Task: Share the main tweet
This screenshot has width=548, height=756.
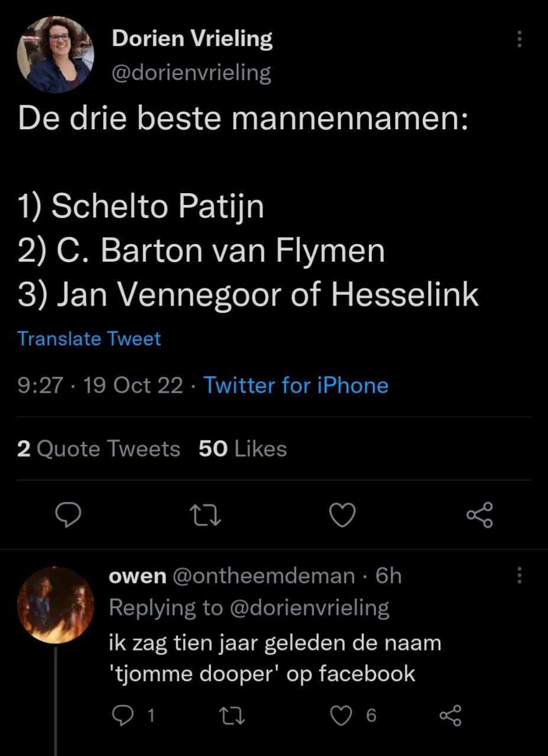Action: (479, 517)
